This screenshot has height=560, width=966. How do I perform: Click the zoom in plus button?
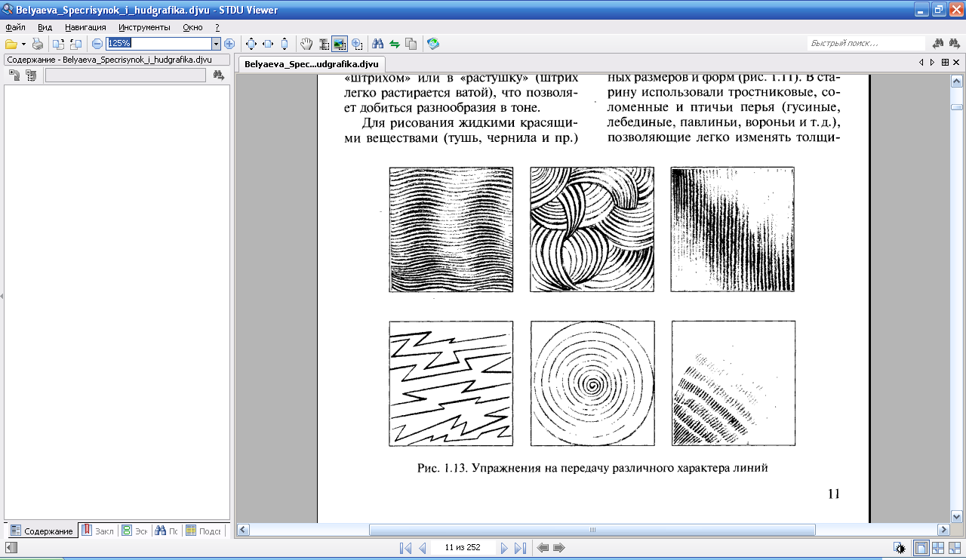(x=229, y=44)
